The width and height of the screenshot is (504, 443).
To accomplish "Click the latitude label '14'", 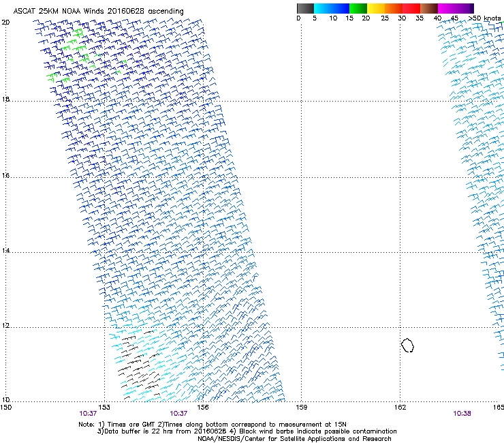I will pyautogui.click(x=5, y=251).
